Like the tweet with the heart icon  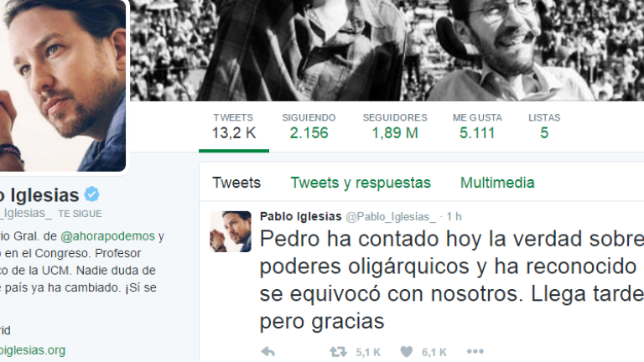406,352
